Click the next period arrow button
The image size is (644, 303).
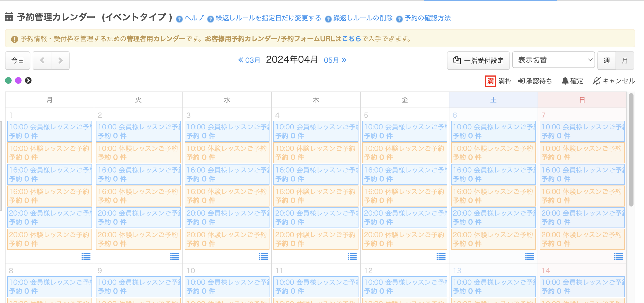(x=60, y=61)
